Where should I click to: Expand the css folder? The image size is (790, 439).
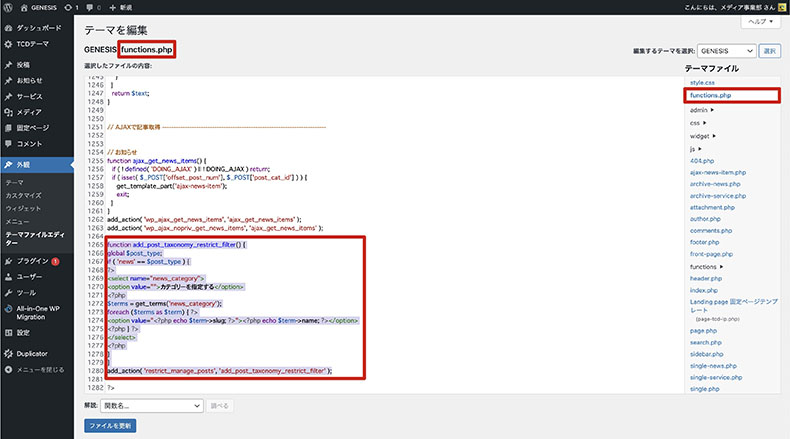click(698, 123)
